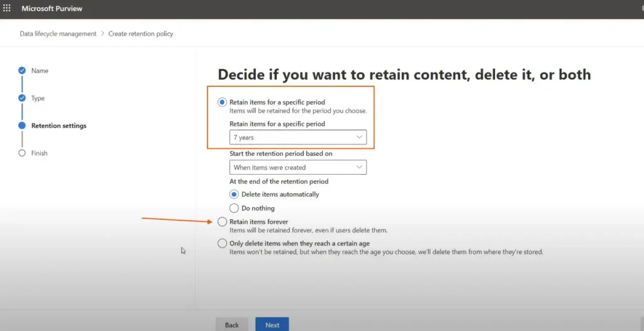644x331 pixels.
Task: Click the Microsoft Purview title
Action: point(52,9)
